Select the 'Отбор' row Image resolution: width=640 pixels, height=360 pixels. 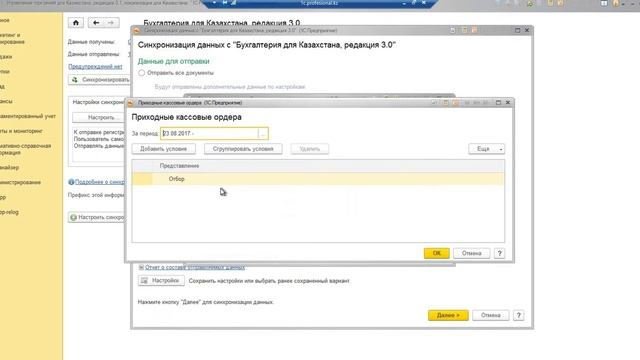[x=318, y=179]
